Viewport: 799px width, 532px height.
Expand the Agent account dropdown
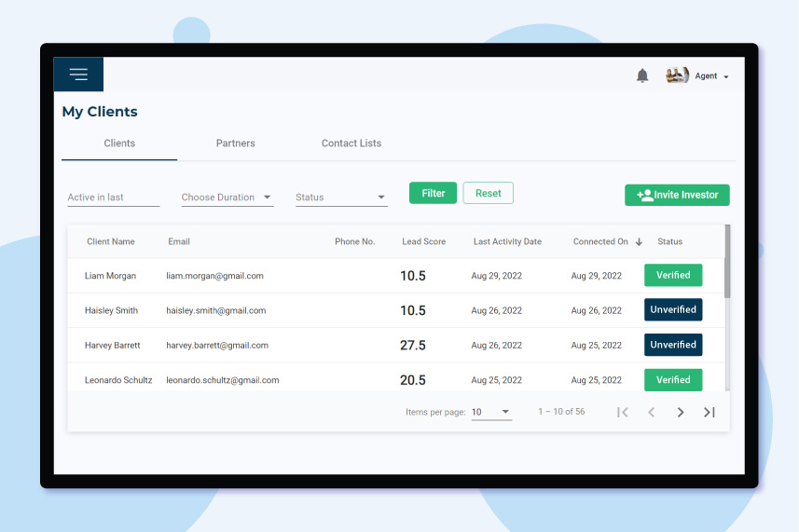click(x=725, y=77)
